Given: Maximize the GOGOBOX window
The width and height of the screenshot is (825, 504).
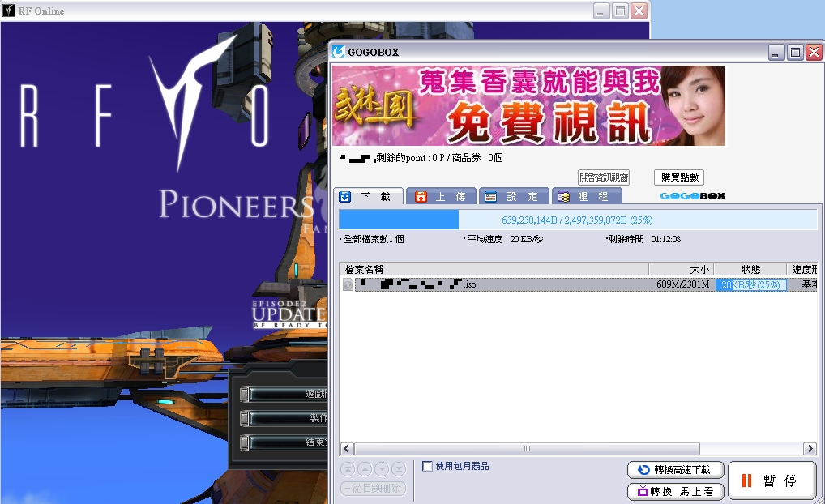Looking at the screenshot, I should (x=795, y=52).
